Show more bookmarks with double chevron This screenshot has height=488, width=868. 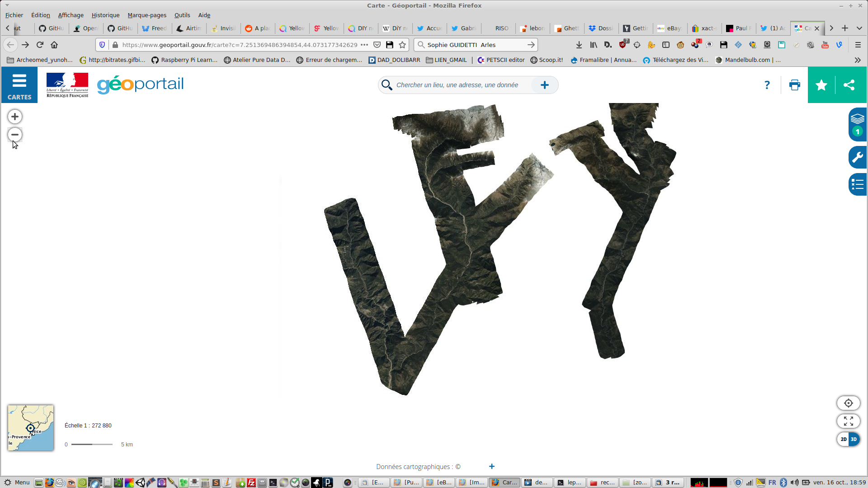tap(857, 60)
